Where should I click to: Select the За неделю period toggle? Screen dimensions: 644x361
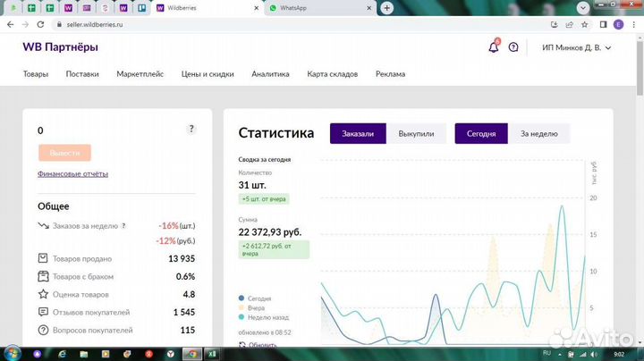point(538,134)
